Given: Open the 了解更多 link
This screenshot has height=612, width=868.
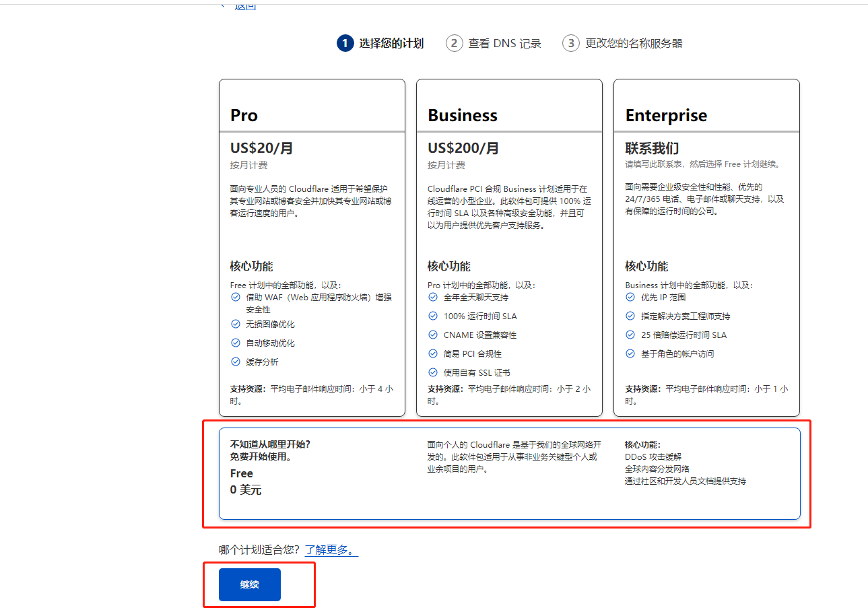Looking at the screenshot, I should tap(331, 550).
